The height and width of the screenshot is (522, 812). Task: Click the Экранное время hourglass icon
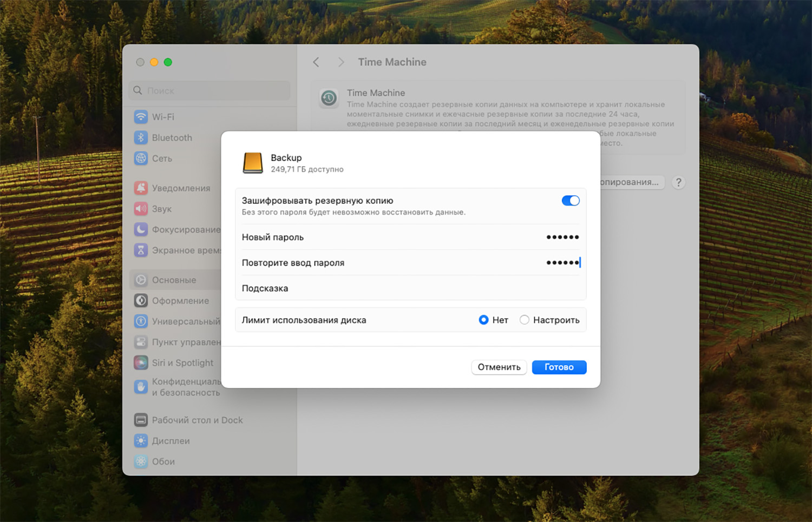[x=141, y=250]
